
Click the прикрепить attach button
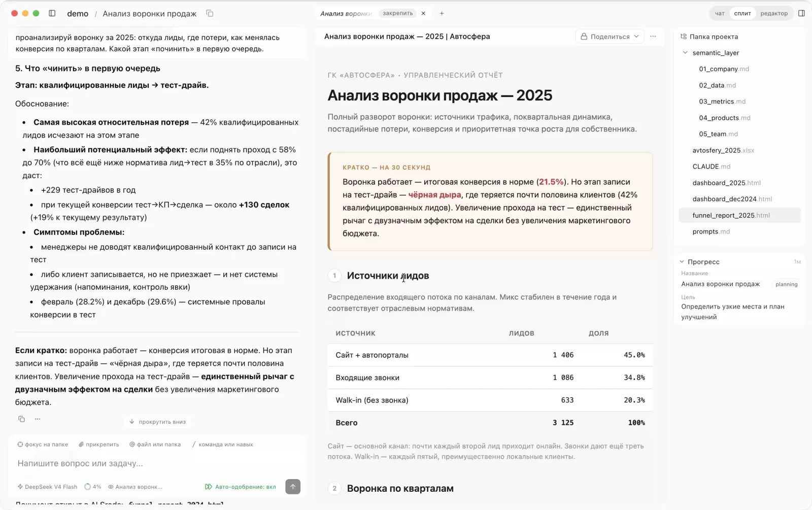coord(99,444)
